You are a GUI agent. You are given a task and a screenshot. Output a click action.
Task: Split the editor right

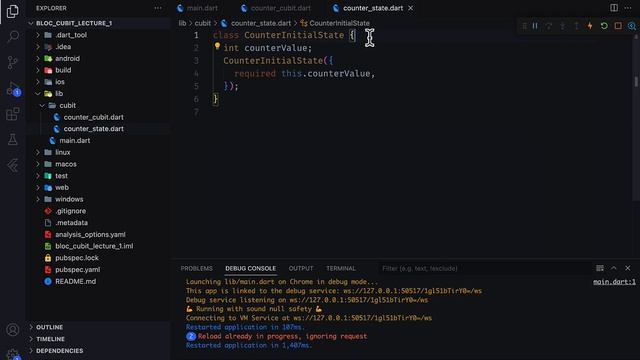pyautogui.click(x=614, y=8)
